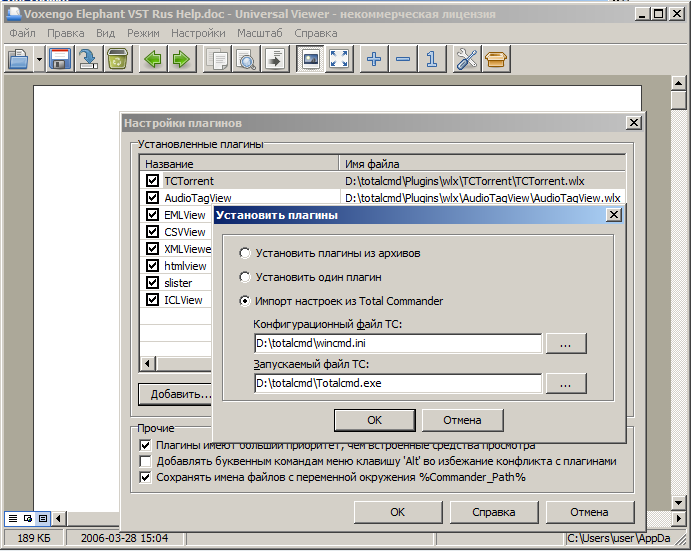Open the Масштаб menu
Screen dimensions: 691x551
point(260,33)
